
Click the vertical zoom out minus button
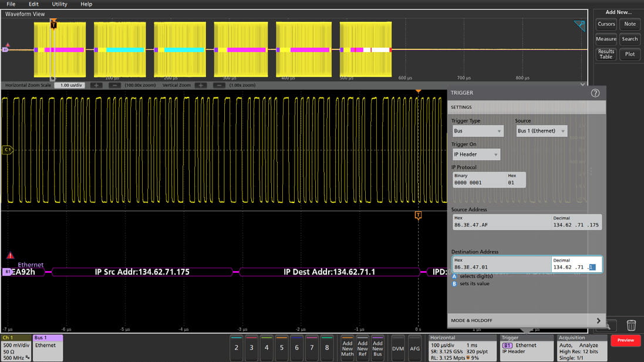220,86
